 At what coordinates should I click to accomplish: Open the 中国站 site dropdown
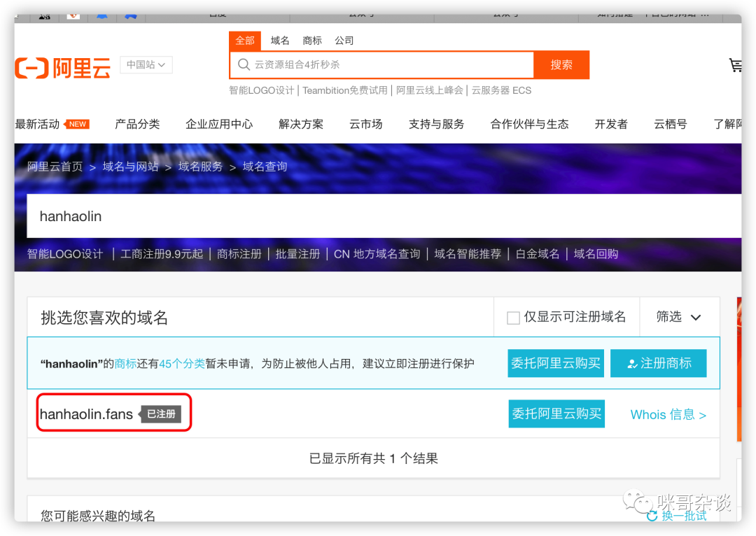146,64
